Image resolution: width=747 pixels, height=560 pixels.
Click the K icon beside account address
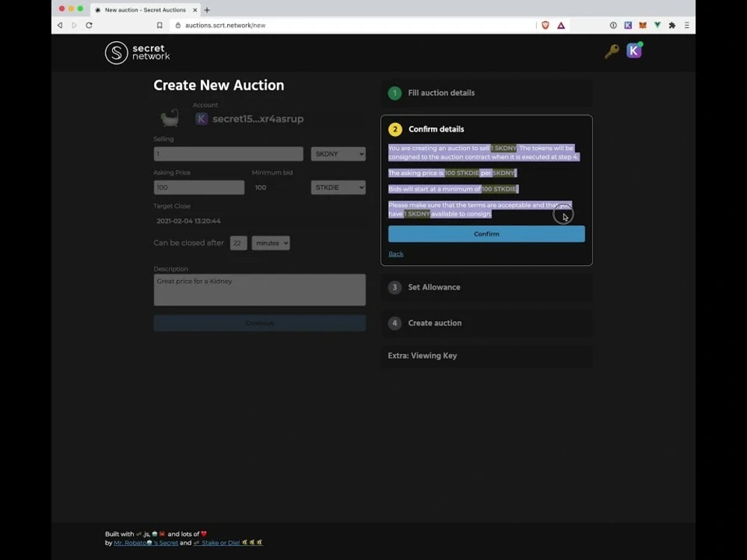202,119
